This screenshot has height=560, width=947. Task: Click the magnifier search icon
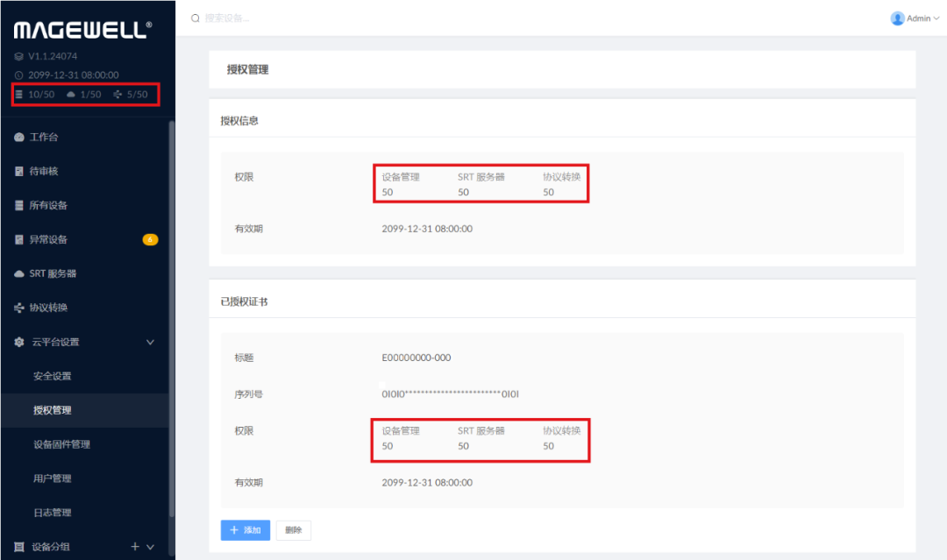[196, 18]
